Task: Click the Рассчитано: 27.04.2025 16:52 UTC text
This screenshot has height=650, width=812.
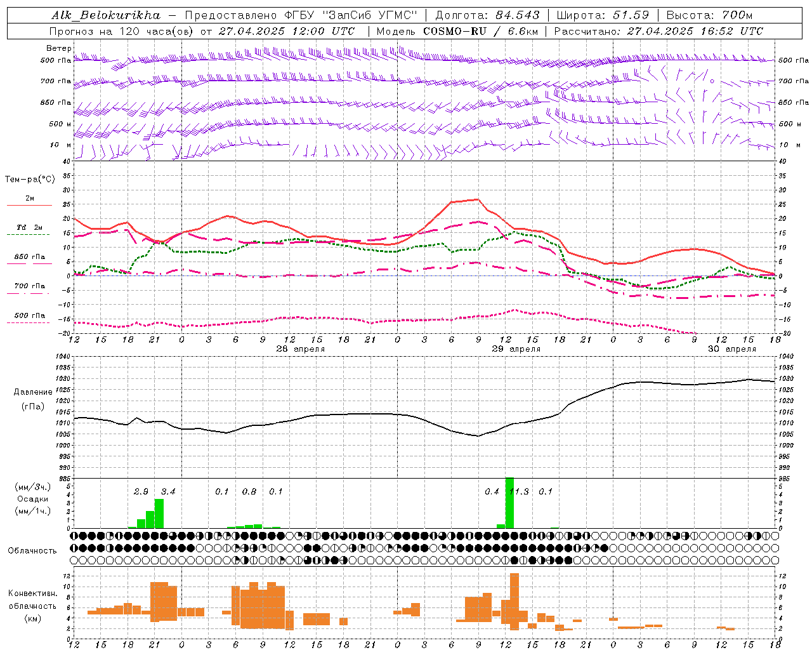Action: (658, 31)
